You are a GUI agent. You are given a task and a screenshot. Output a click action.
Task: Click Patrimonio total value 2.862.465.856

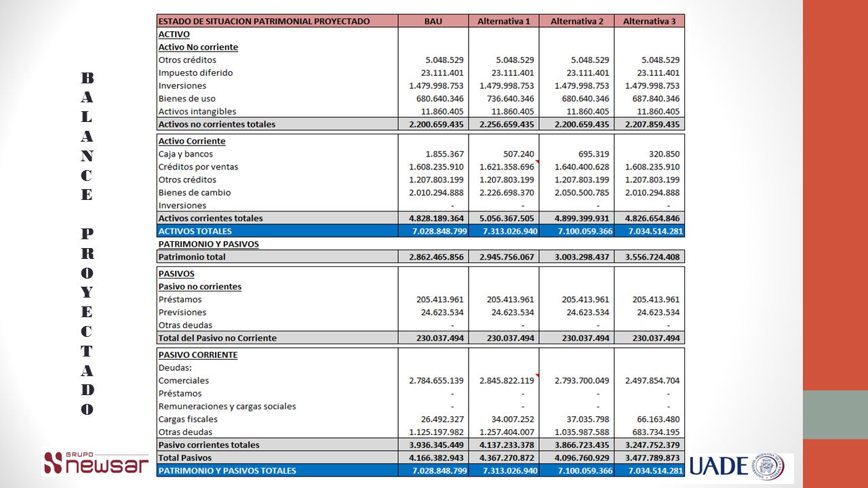coord(437,257)
